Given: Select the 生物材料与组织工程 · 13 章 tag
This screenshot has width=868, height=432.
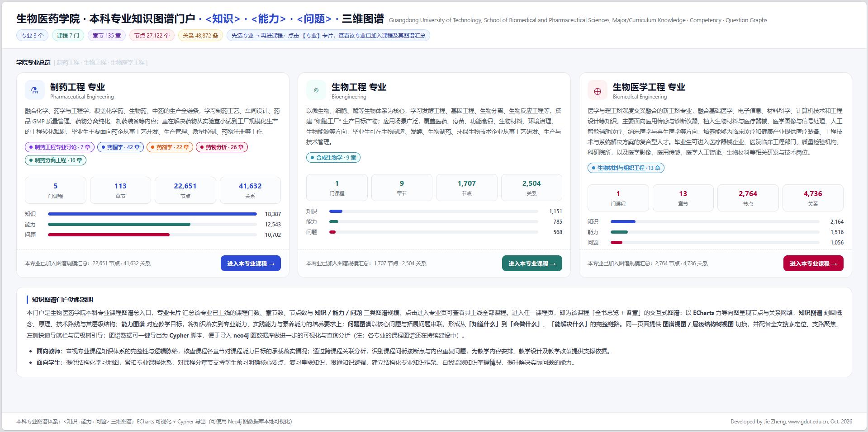Looking at the screenshot, I should 626,168.
